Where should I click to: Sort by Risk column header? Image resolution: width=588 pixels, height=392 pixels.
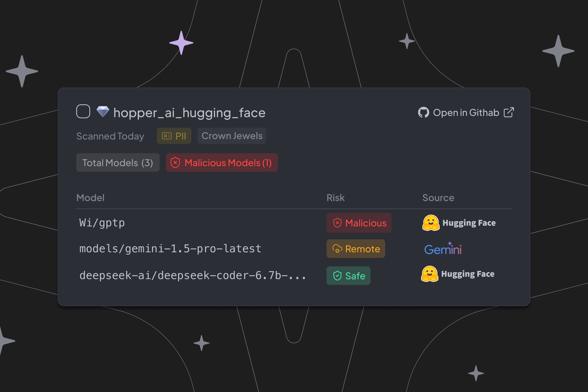[x=335, y=198]
